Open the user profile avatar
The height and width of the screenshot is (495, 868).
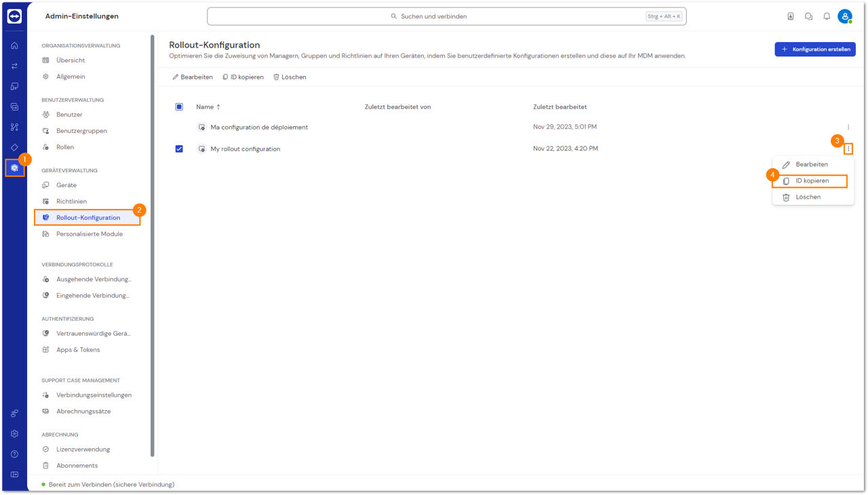coord(845,16)
